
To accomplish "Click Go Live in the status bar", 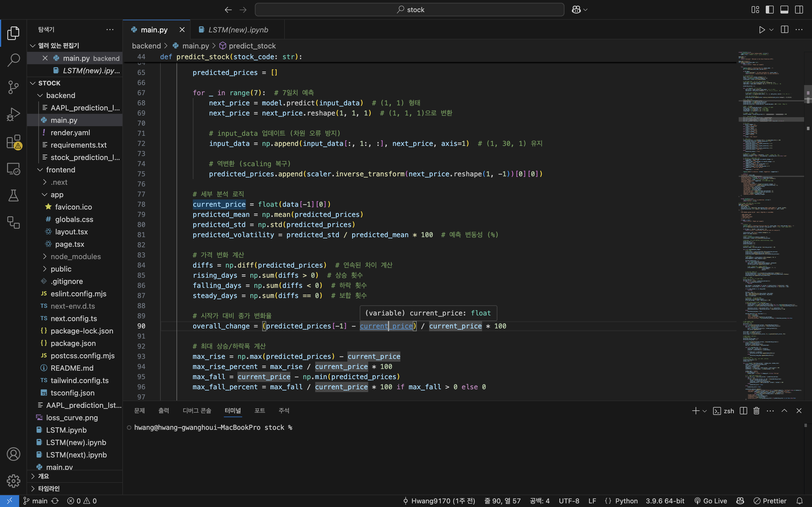I will click(711, 501).
